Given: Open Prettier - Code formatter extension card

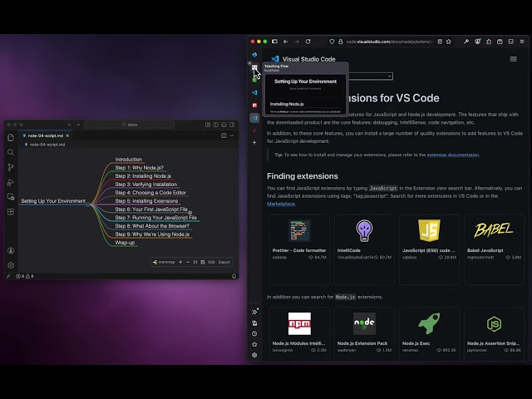Looking at the screenshot, I should [x=299, y=249].
